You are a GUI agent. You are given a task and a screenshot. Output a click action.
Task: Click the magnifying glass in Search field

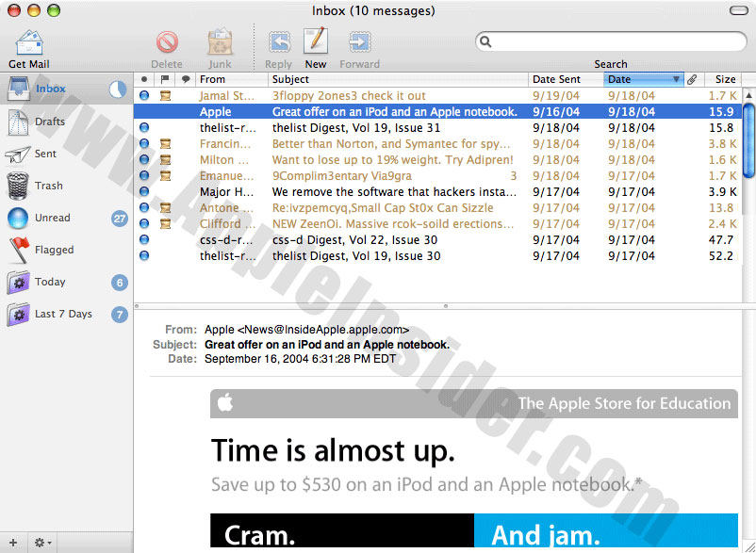[x=485, y=41]
